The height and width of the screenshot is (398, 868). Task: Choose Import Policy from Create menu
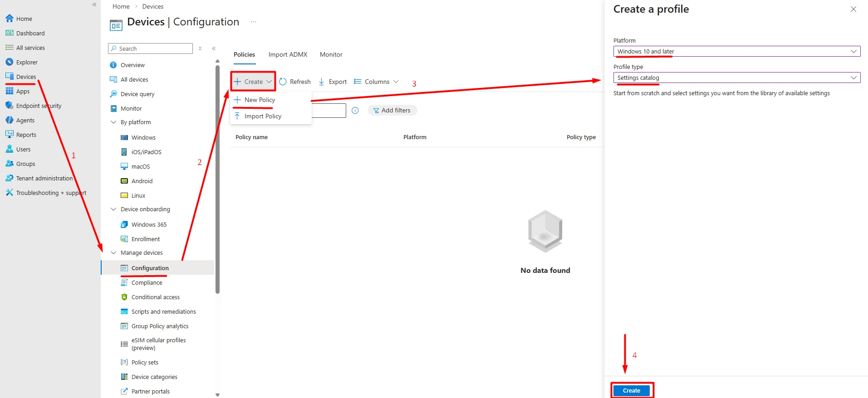click(271, 116)
